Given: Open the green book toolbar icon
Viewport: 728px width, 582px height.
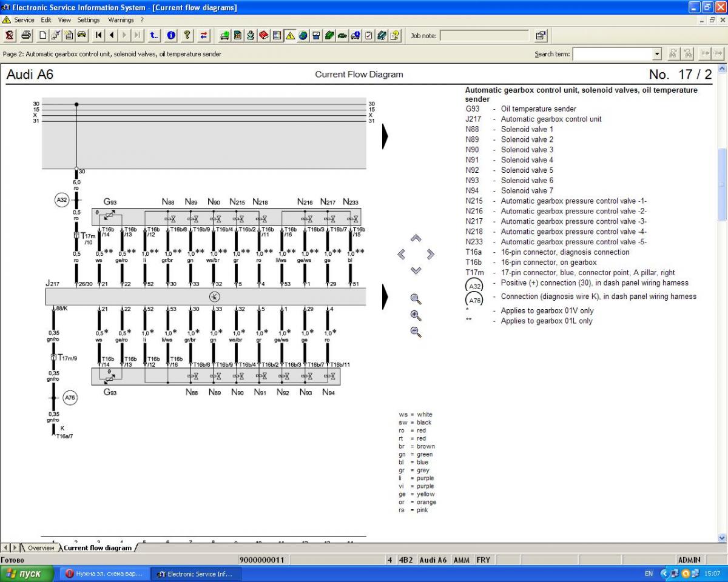Looking at the screenshot, I should tap(329, 35).
